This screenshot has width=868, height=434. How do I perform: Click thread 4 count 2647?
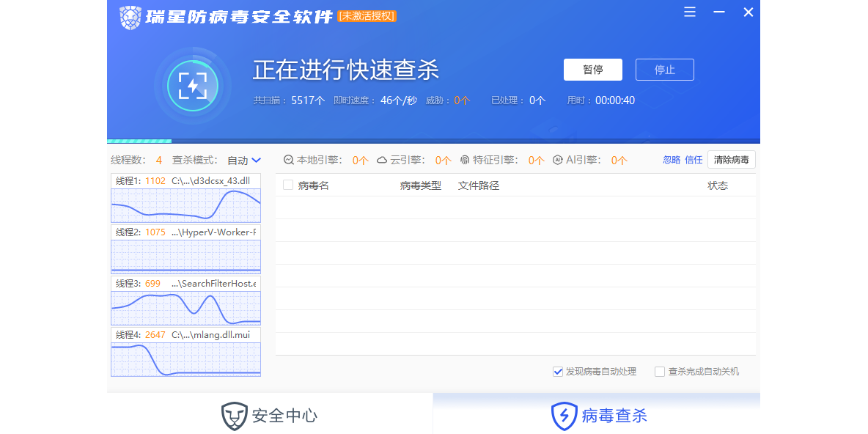click(155, 335)
